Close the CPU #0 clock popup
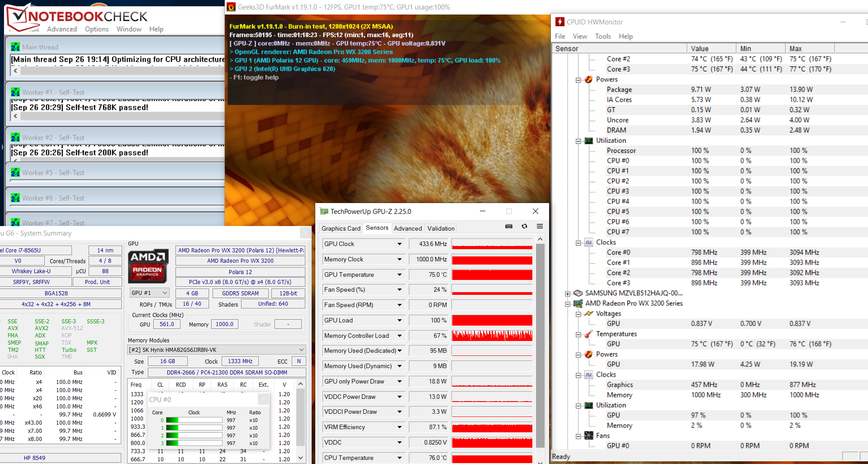The width and height of the screenshot is (868, 464). [263, 399]
